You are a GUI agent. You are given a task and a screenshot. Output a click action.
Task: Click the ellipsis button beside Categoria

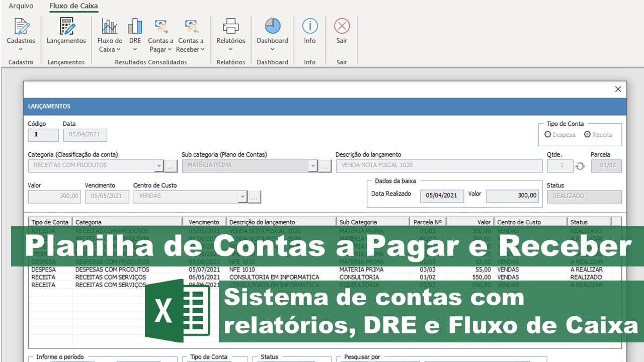171,165
